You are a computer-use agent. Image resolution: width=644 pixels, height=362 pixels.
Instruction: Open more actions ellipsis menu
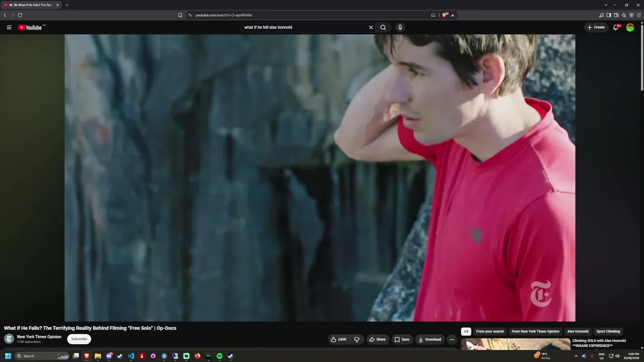pos(452,339)
